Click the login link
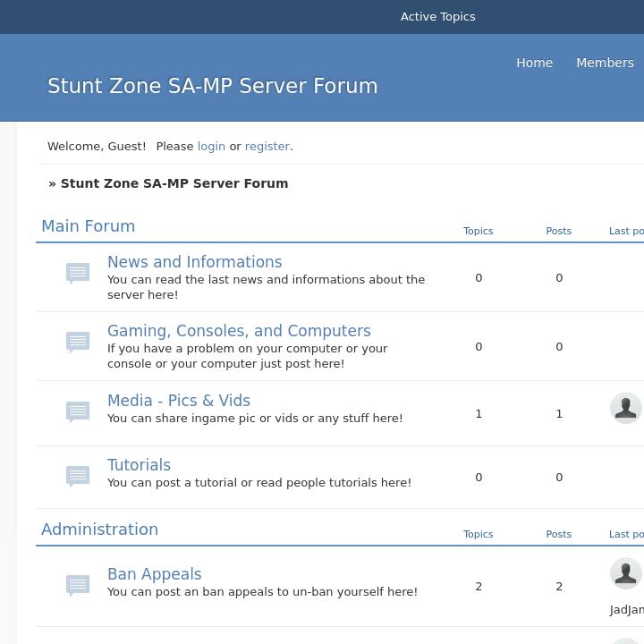This screenshot has height=644, width=644. click(x=211, y=146)
